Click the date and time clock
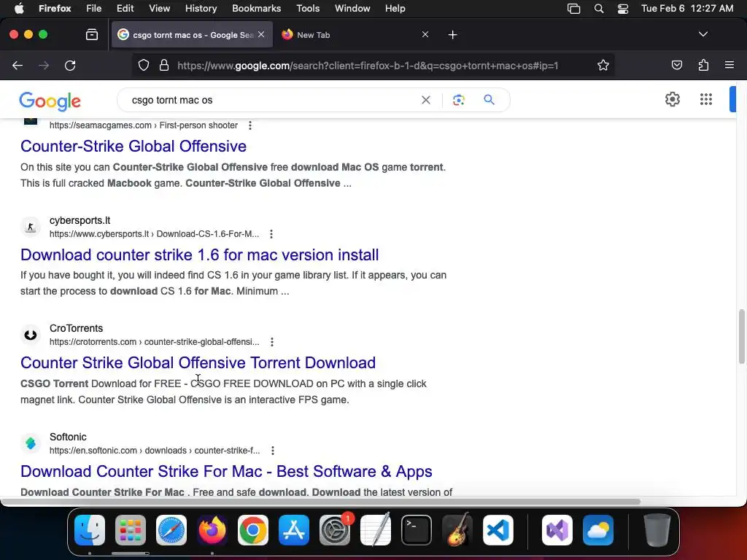This screenshot has height=560, width=747. [687, 8]
